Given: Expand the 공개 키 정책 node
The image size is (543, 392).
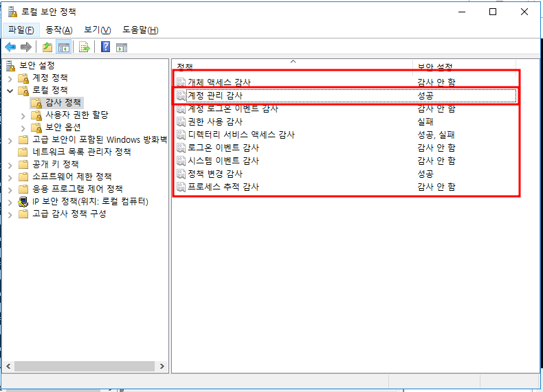Looking at the screenshot, I should [10, 165].
